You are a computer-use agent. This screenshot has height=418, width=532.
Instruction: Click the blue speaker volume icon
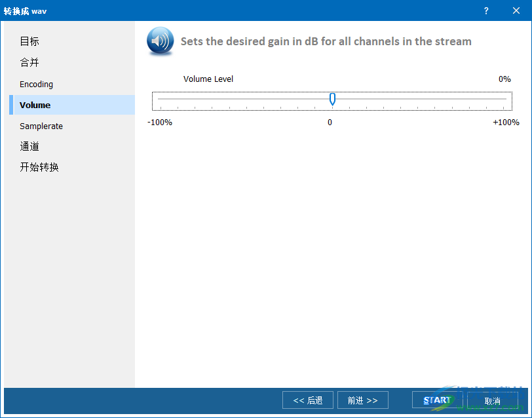(160, 41)
